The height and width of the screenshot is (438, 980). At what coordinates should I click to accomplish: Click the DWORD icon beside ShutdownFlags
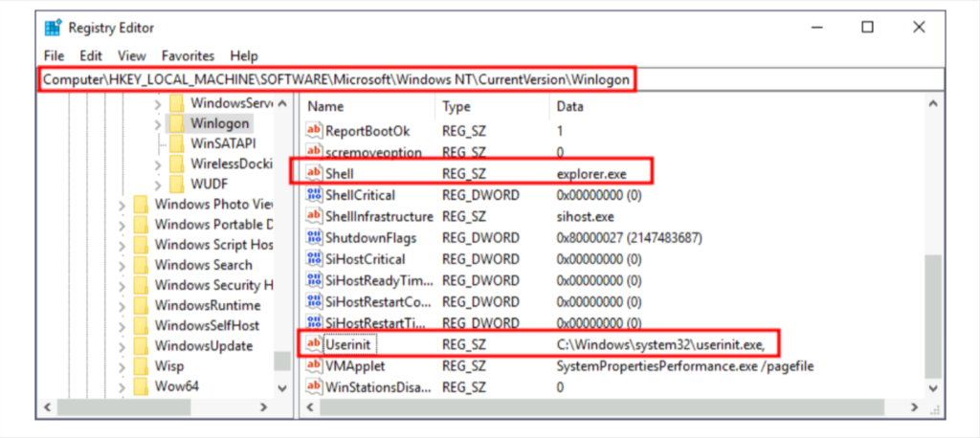click(x=314, y=237)
